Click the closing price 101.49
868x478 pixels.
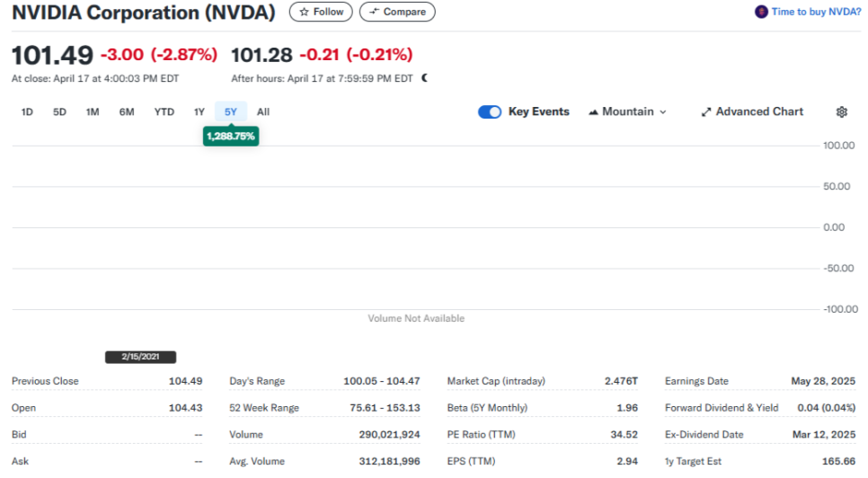pos(53,55)
